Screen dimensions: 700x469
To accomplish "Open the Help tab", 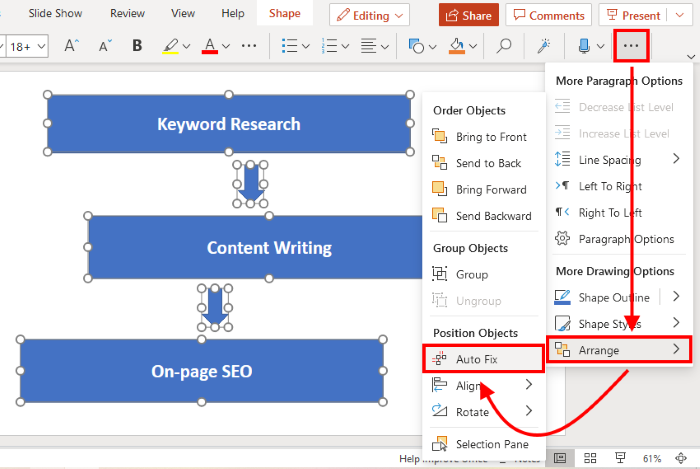I will (233, 13).
